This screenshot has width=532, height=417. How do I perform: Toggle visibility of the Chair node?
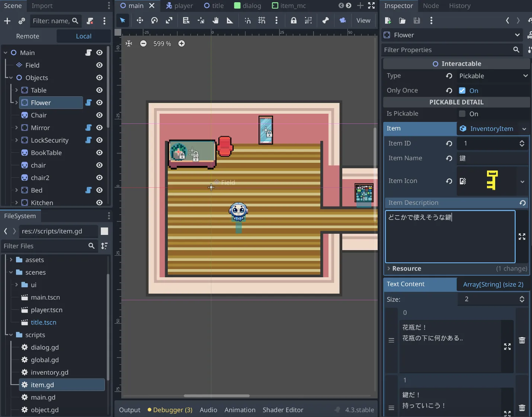tap(99, 115)
